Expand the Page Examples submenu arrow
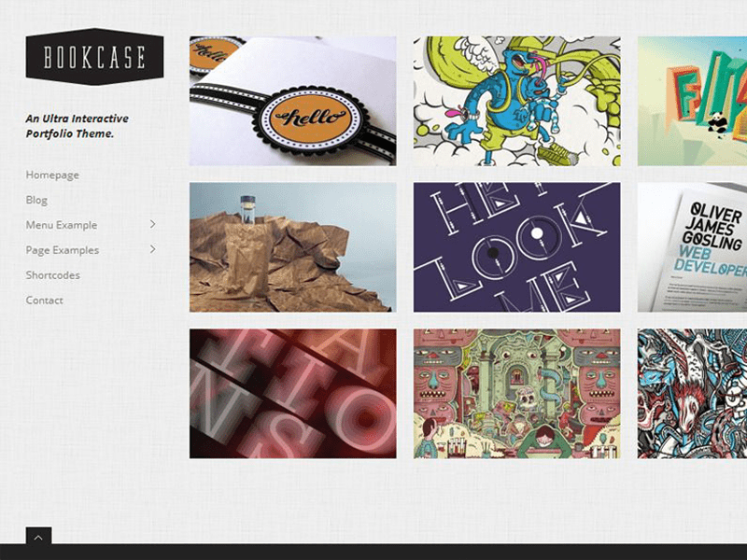The width and height of the screenshot is (747, 560). pyautogui.click(x=152, y=249)
